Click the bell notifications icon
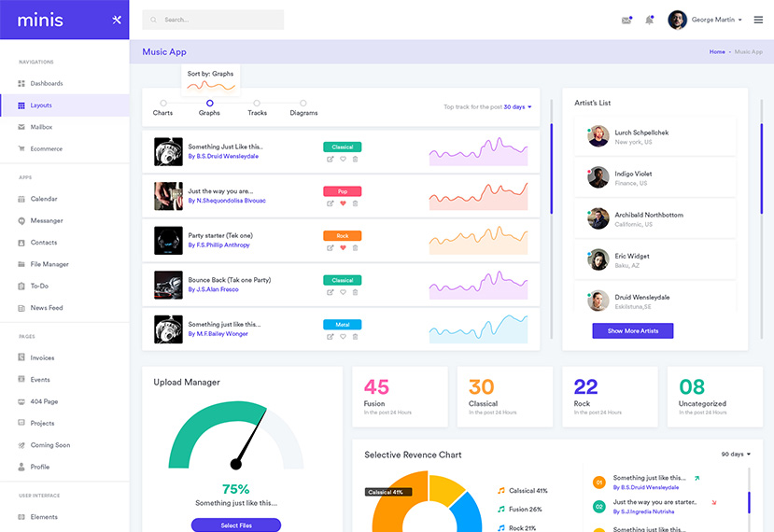Screen dimensions: 774x532 click(649, 20)
